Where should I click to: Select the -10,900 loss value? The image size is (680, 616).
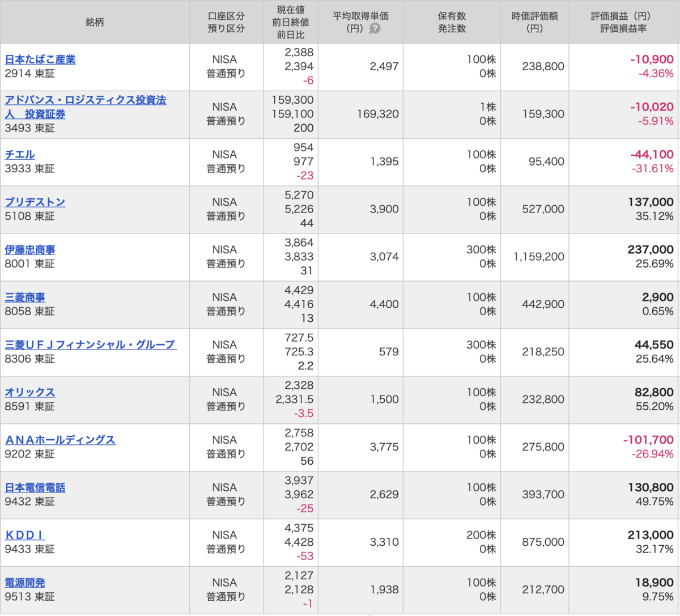coord(652,60)
